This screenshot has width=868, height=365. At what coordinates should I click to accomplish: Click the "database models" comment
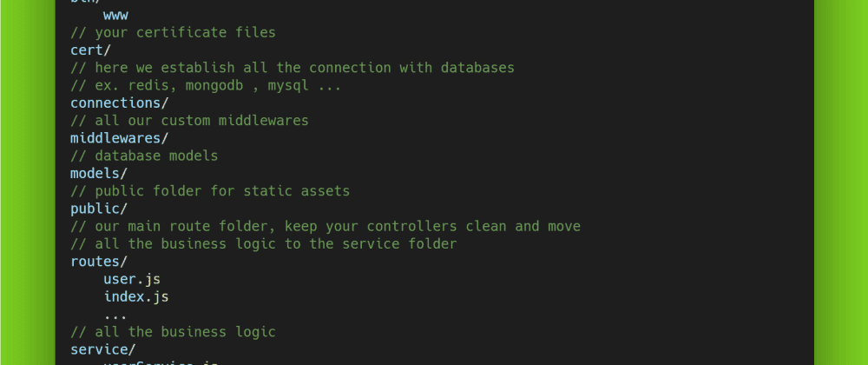[x=144, y=156]
